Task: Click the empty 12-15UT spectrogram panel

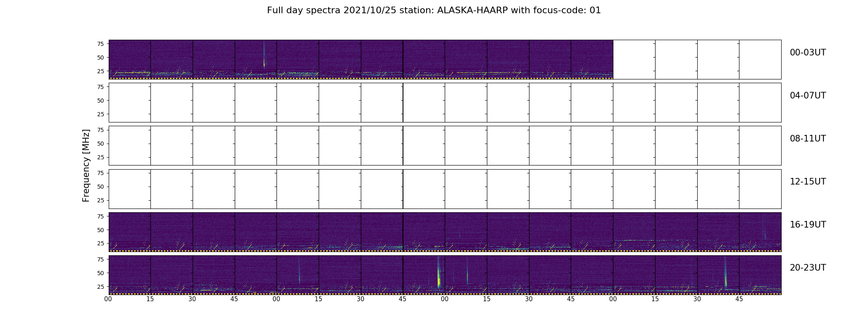Action: [445, 189]
